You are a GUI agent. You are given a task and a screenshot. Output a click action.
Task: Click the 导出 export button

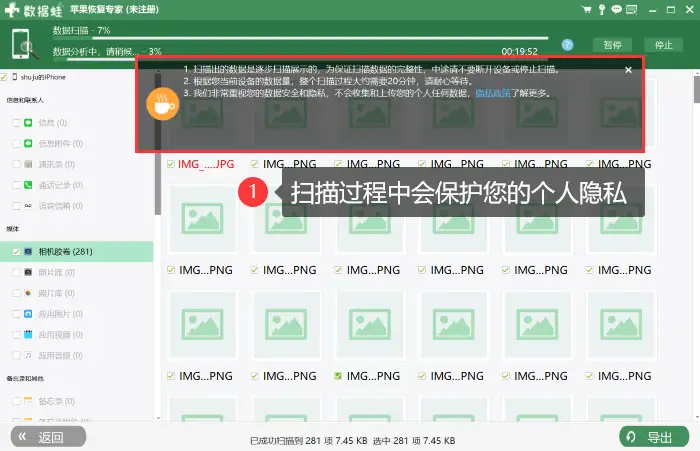point(654,437)
